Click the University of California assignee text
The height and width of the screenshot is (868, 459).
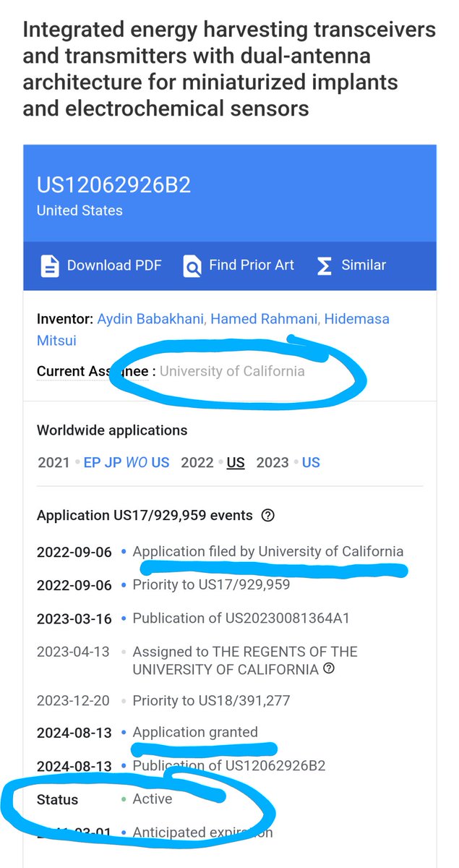(x=232, y=372)
